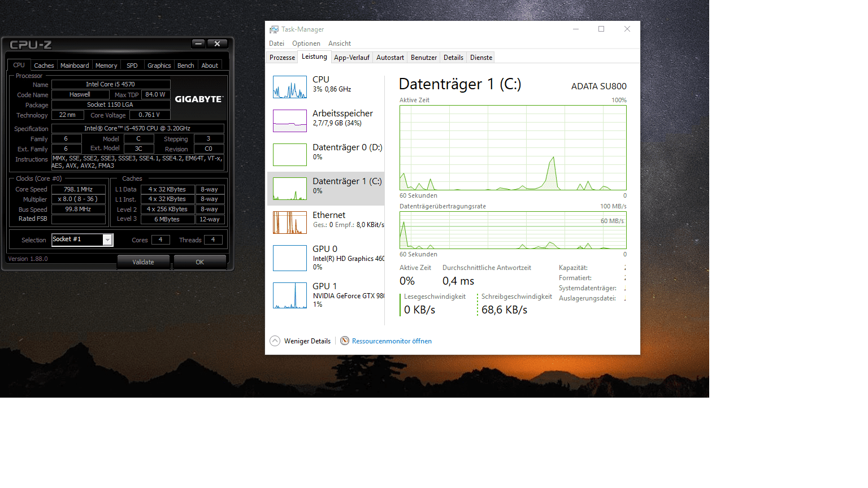Open Ethernet network graph entry

click(326, 222)
